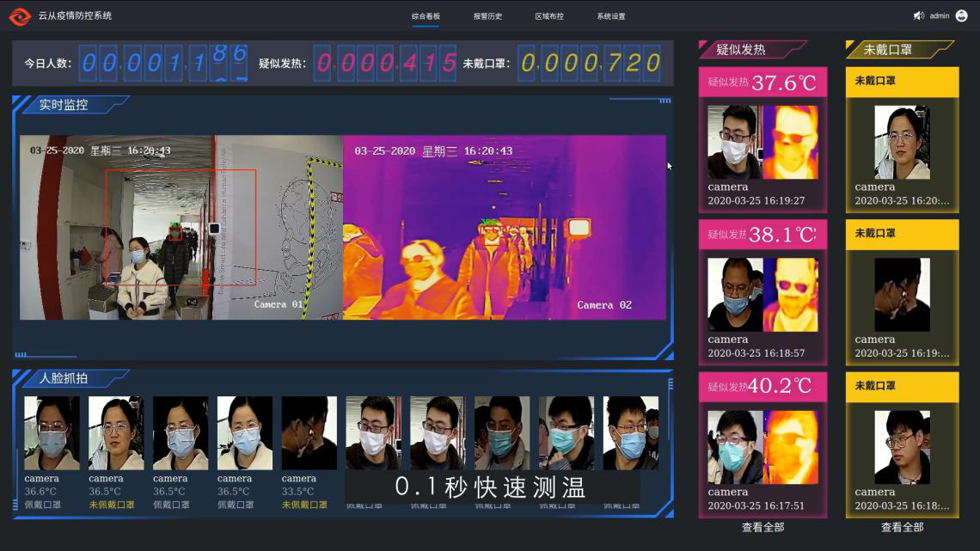Select the Camera 01 live video feed
The image size is (980, 551).
pos(181,227)
